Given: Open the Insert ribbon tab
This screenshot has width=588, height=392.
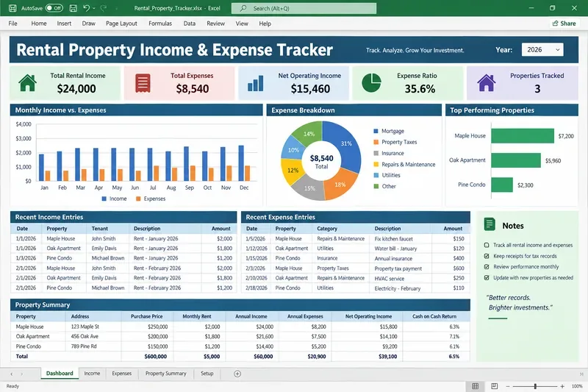Looking at the screenshot, I should click(64, 24).
